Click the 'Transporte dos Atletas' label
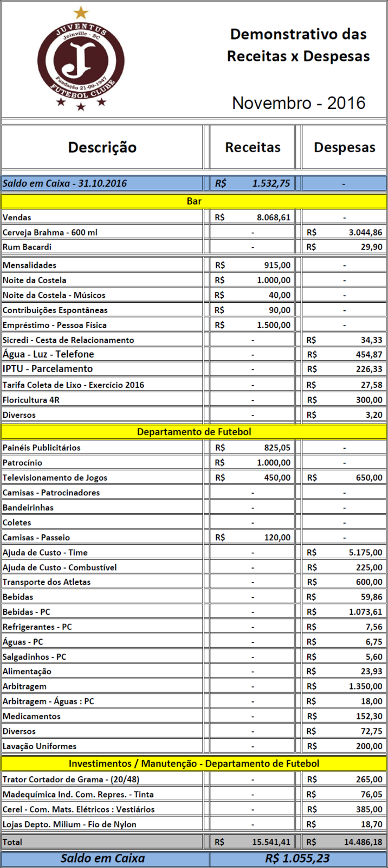Image resolution: width=388 pixels, height=868 pixels. click(47, 582)
